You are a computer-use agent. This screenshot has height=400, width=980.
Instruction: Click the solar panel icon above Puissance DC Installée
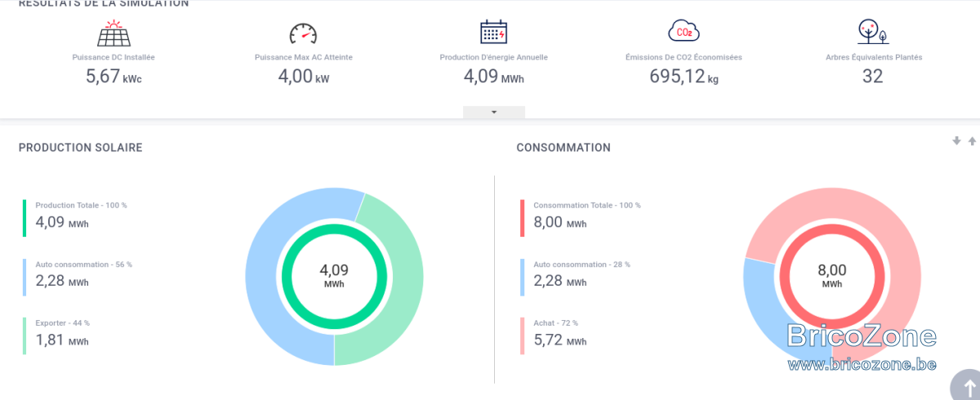click(x=114, y=33)
